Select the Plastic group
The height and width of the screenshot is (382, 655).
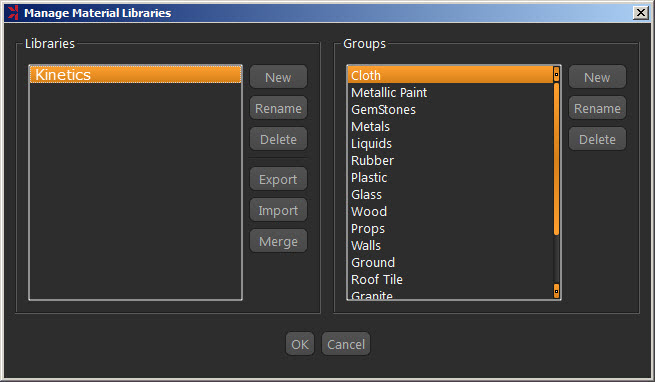pos(450,177)
